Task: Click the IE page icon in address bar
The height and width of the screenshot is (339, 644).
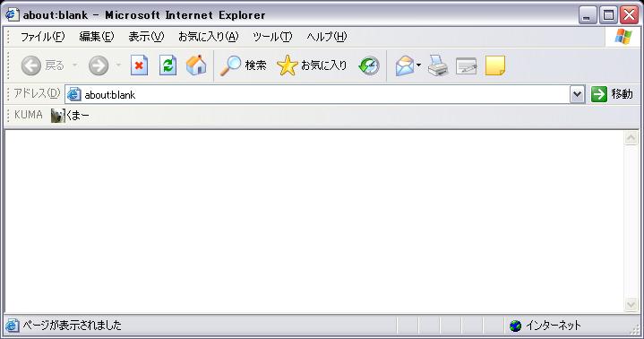Action: click(74, 95)
